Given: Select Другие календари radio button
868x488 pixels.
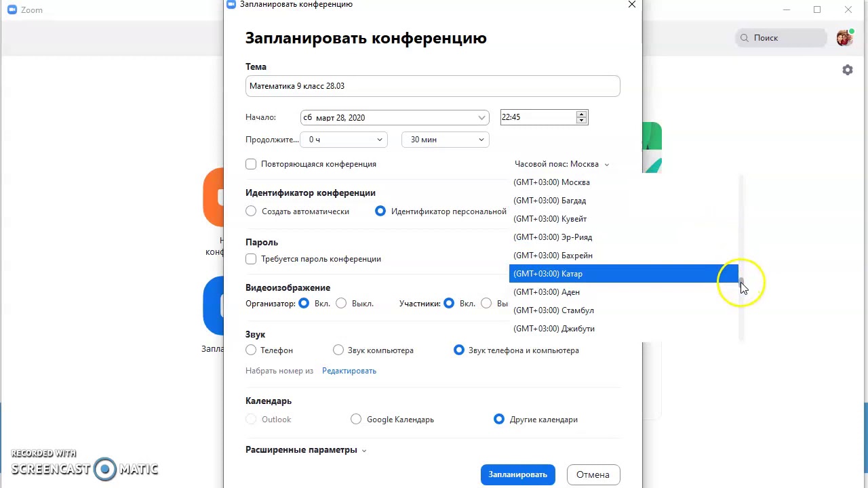Looking at the screenshot, I should point(499,420).
